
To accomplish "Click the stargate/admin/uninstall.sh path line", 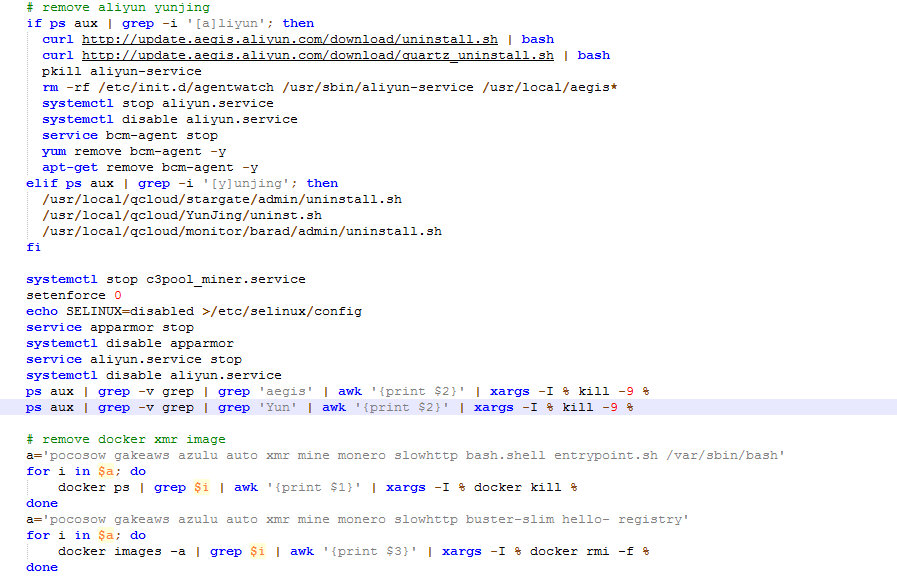I will tap(222, 200).
